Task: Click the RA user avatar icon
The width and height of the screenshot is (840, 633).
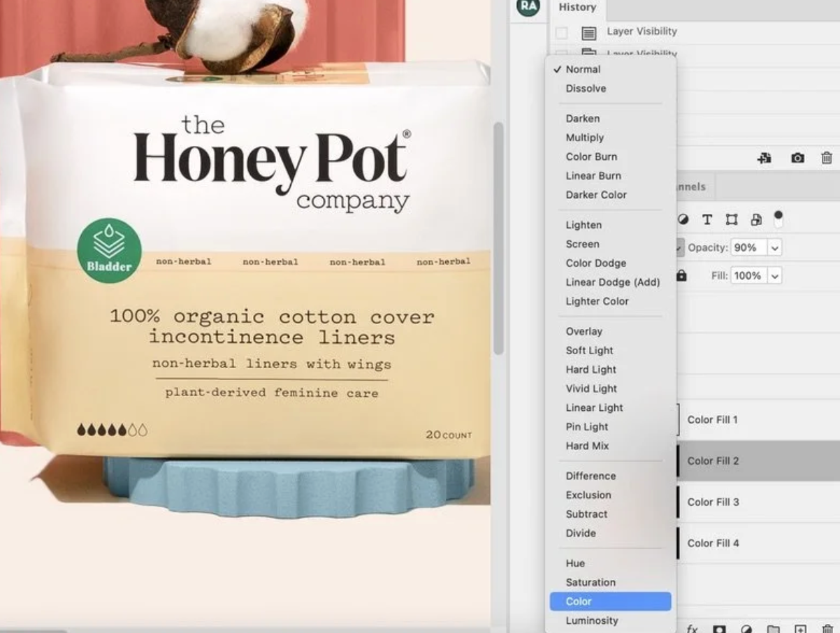Action: [x=528, y=7]
